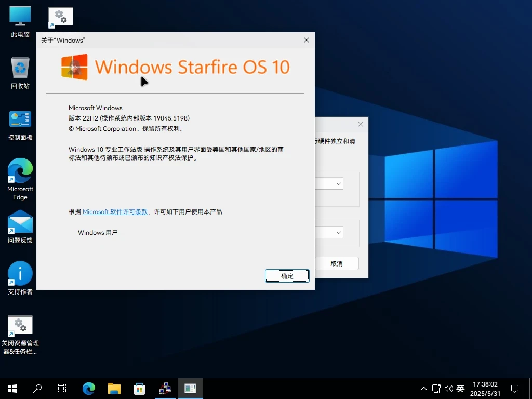This screenshot has width=532, height=399.
Task: Expand hidden tray icons with the chevron
Action: (424, 388)
